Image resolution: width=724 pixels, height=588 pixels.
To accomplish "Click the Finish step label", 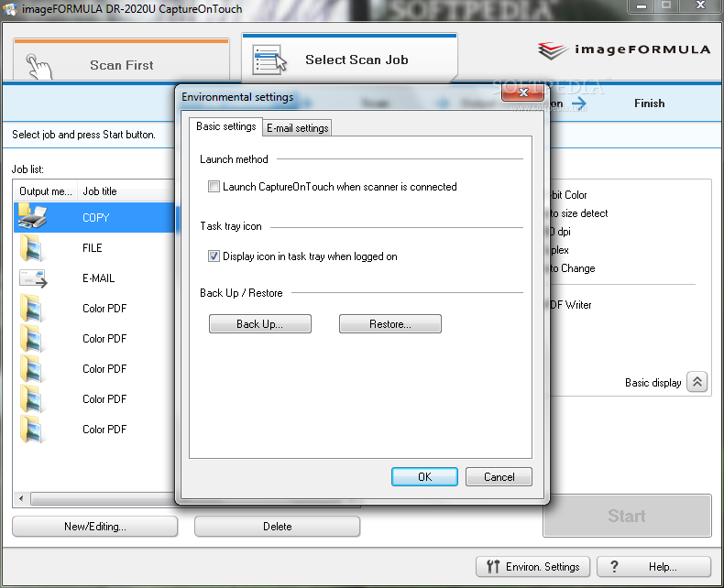I will (x=649, y=103).
